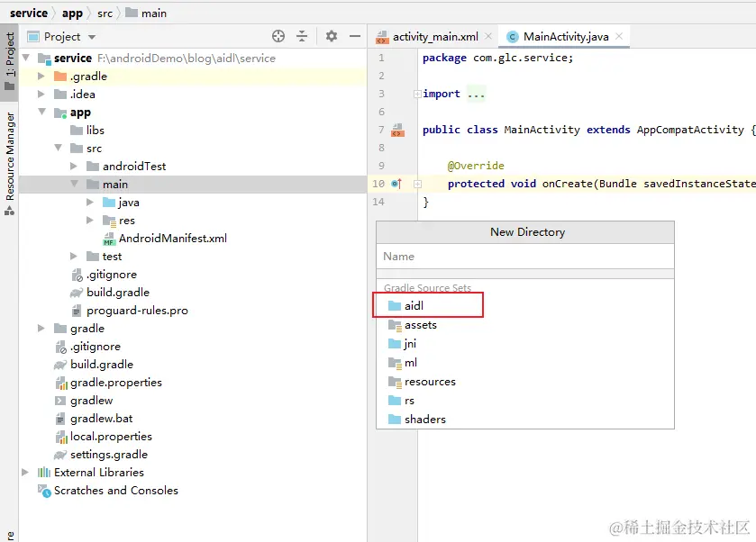Click the src breadcrumb
The image size is (756, 542).
tap(105, 14)
